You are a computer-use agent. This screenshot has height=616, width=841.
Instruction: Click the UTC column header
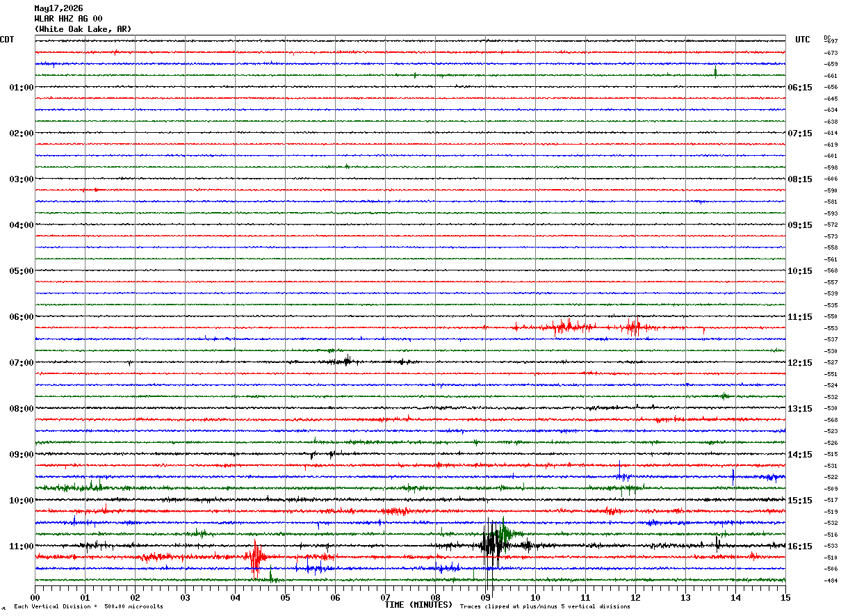pos(803,40)
